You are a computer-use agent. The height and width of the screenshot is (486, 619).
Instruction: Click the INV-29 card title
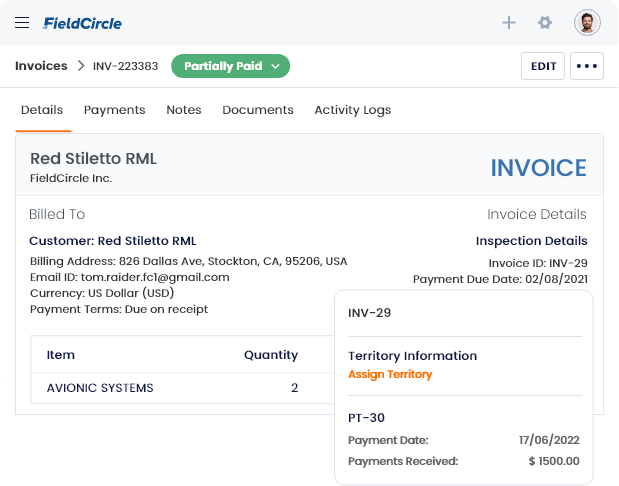click(370, 313)
